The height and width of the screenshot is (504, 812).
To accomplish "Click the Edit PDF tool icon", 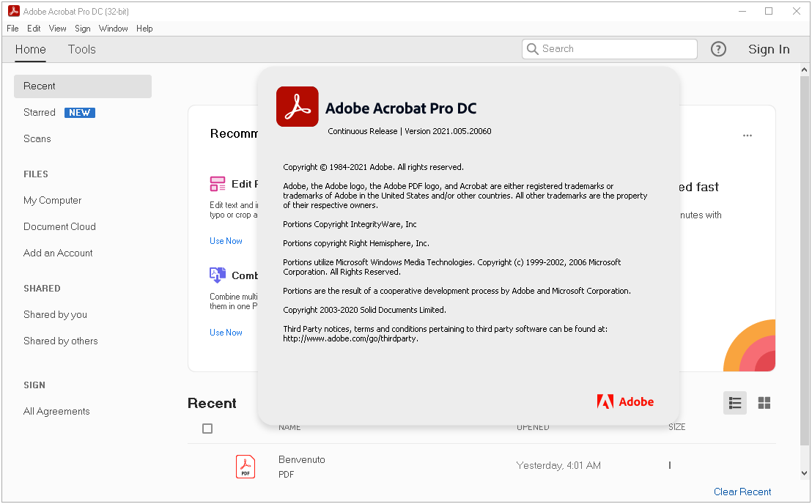I will pyautogui.click(x=218, y=184).
